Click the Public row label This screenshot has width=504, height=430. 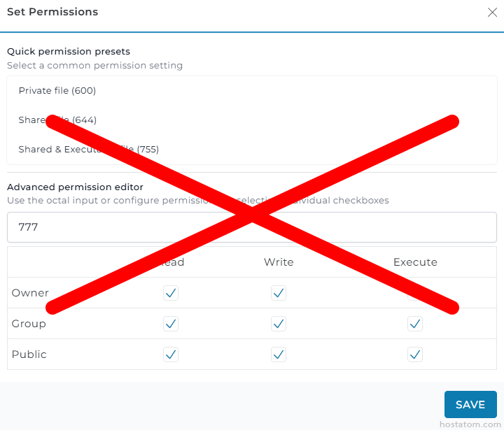pyautogui.click(x=29, y=354)
